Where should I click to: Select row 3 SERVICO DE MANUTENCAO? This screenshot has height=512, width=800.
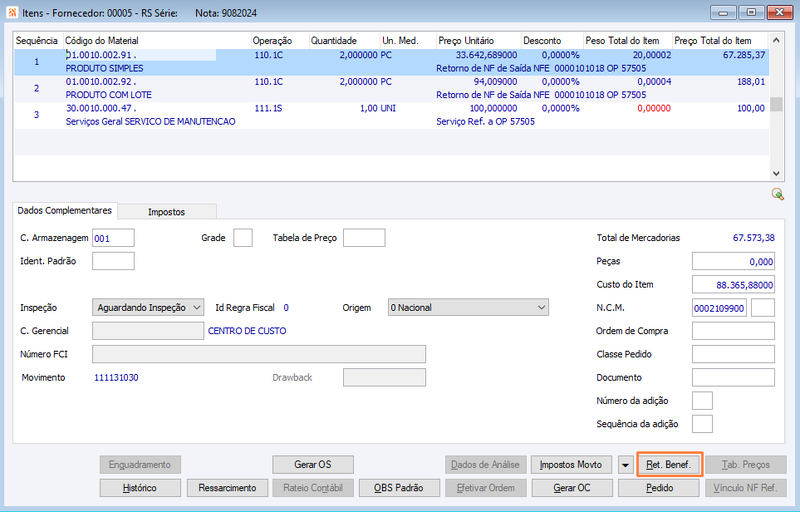coord(391,115)
